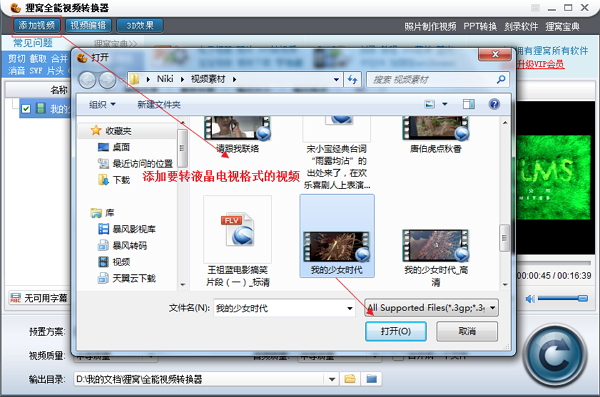Expand the address bar history dropdown
The width and height of the screenshot is (600, 397).
tap(336, 80)
